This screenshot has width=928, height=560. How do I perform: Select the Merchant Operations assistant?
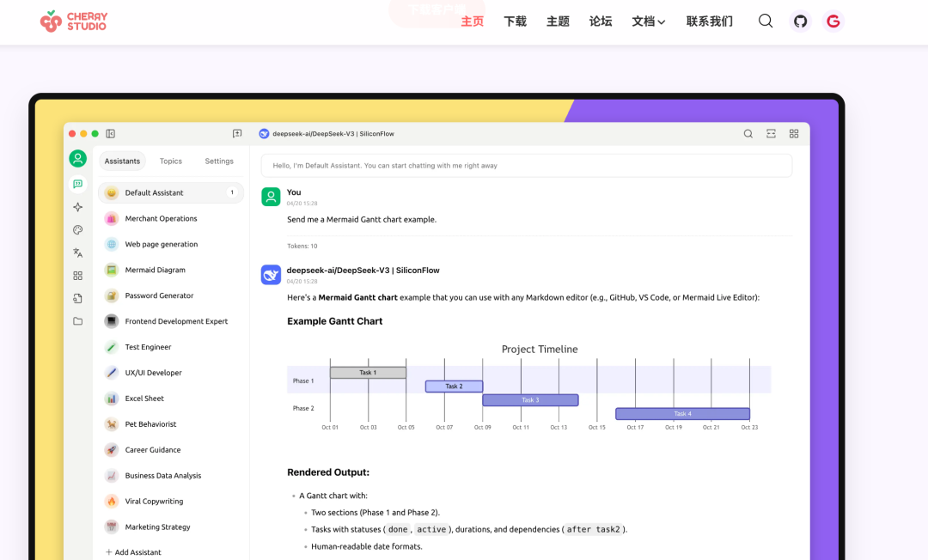point(171,218)
